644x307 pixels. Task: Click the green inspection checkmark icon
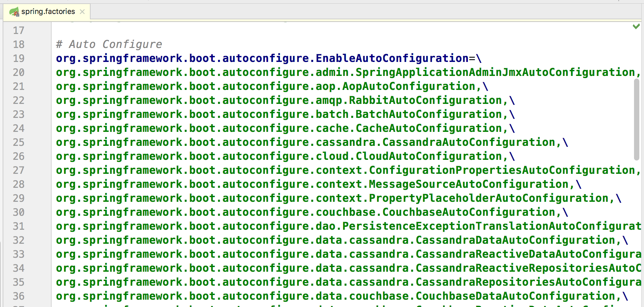[x=636, y=26]
